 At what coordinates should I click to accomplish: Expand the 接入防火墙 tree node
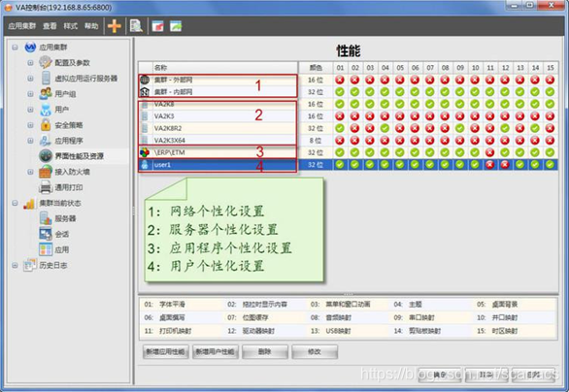pos(30,172)
